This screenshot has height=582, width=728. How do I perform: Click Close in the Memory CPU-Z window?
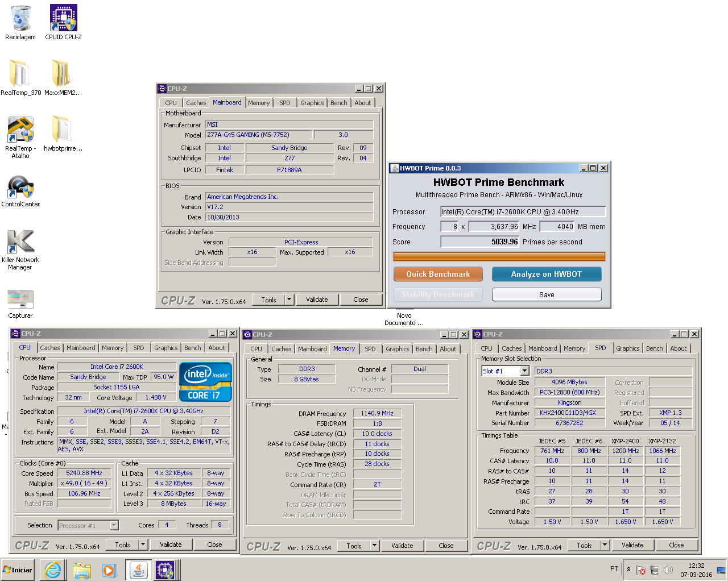(x=446, y=546)
